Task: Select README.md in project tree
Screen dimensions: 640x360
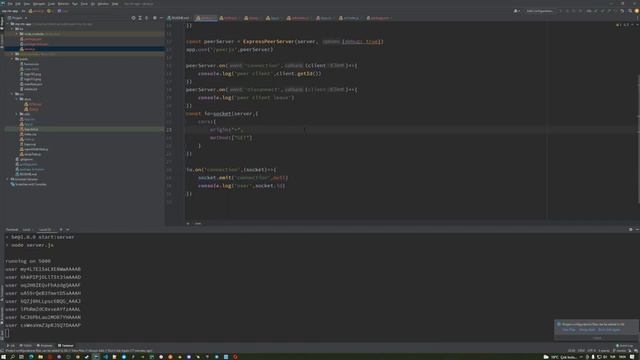Action: tap(26, 174)
